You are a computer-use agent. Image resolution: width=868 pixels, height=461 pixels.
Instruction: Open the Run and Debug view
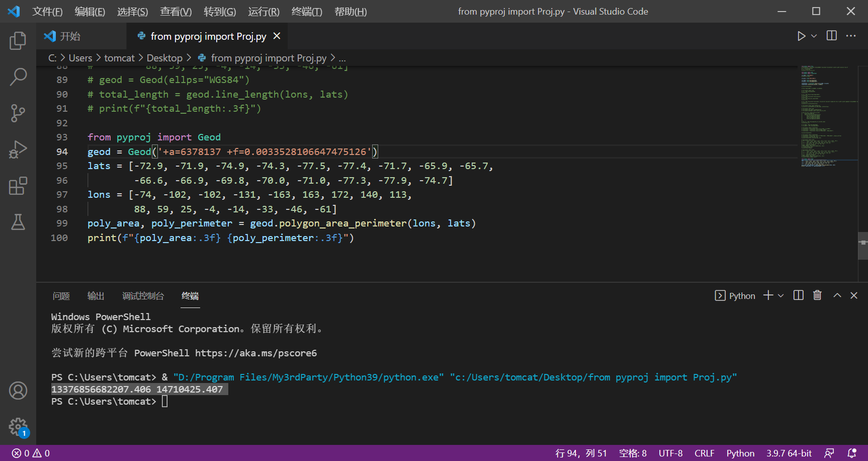pyautogui.click(x=18, y=149)
